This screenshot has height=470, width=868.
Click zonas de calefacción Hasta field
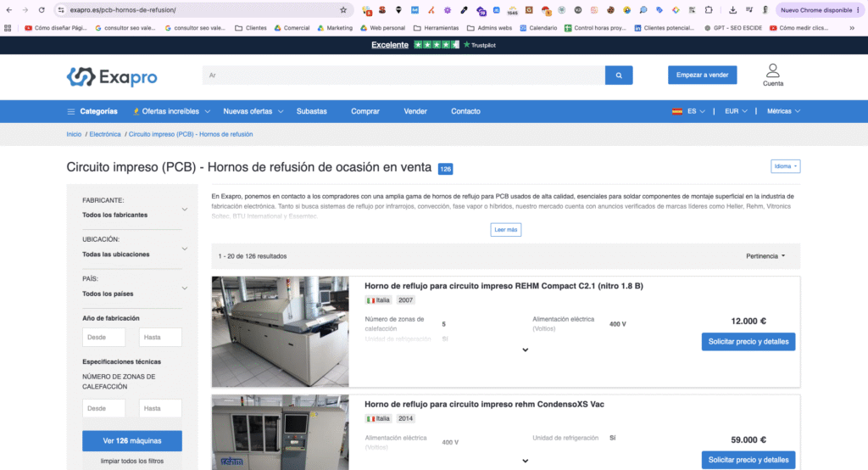tap(160, 408)
